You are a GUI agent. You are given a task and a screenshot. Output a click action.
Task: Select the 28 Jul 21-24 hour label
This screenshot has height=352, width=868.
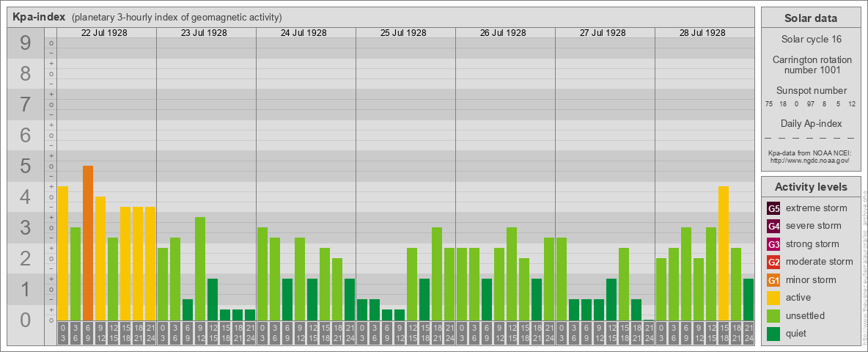748,334
